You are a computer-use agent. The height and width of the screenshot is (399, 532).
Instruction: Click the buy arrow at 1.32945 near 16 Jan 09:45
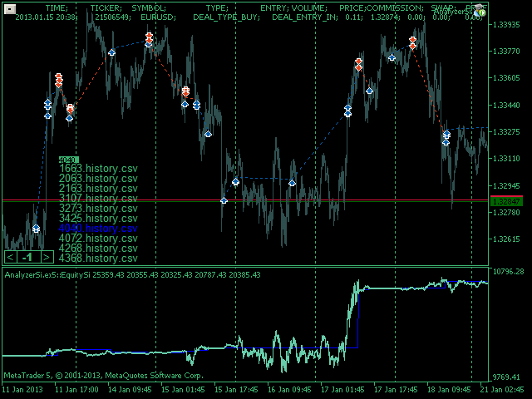292,183
